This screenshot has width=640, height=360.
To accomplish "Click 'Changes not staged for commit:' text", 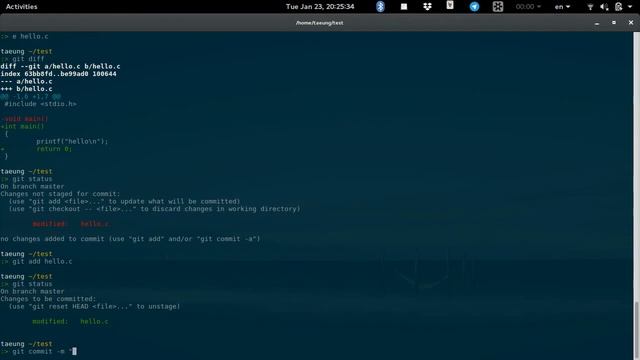I will (60, 194).
